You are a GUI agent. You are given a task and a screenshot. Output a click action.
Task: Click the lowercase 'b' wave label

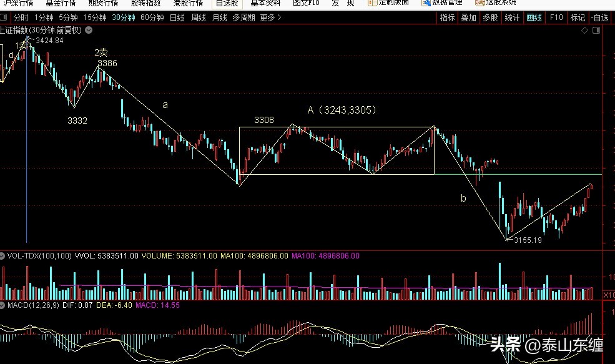[463, 198]
